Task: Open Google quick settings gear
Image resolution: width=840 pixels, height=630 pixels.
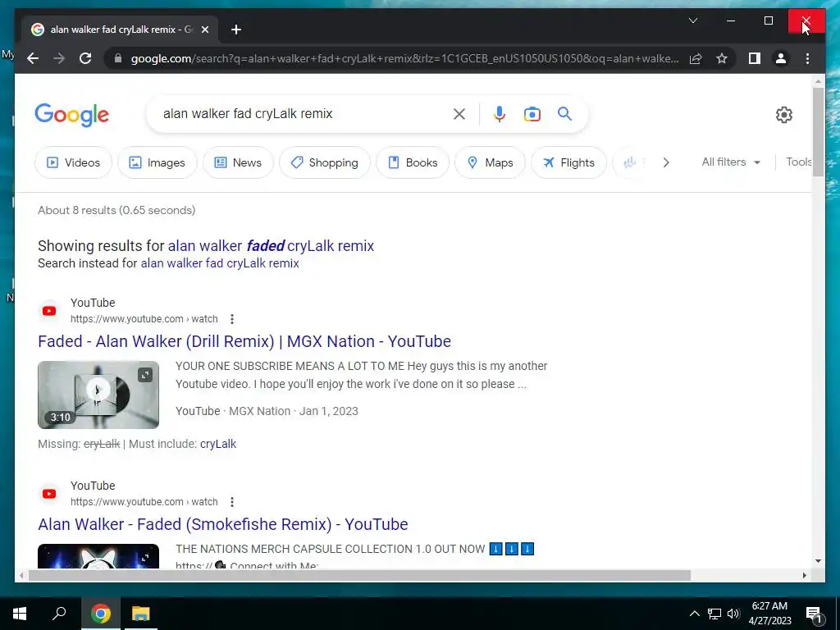Action: click(x=783, y=115)
